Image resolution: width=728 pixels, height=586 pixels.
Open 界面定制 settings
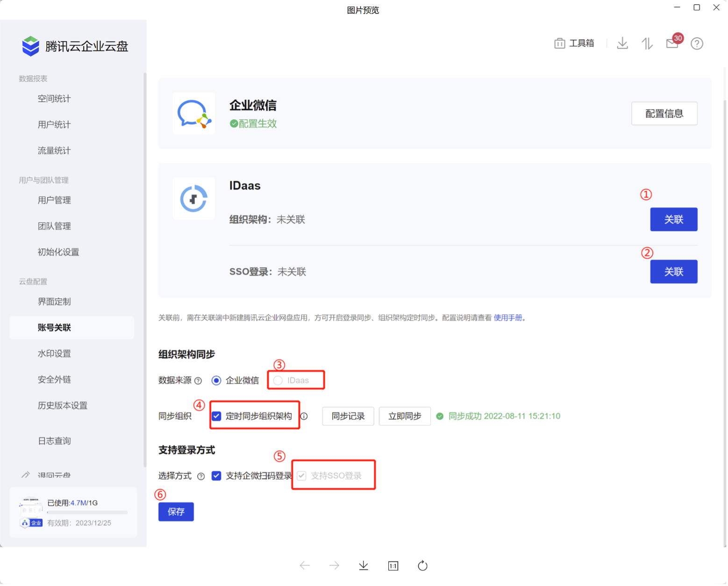click(54, 302)
